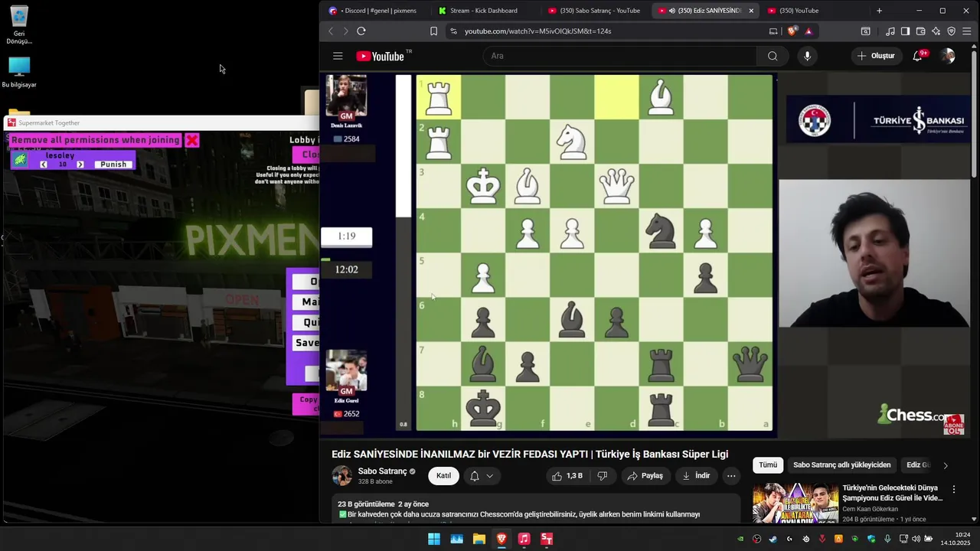The image size is (980, 551).
Task: Open Steam tray icon
Action: pos(773,539)
